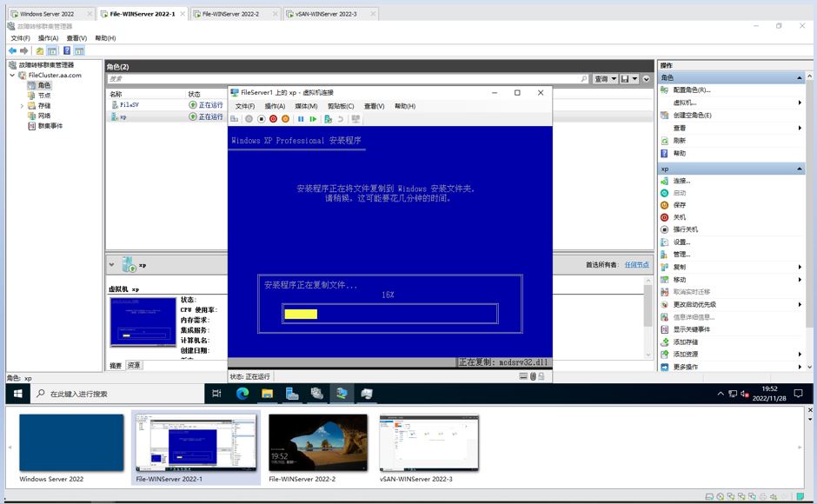Revert the virtual machine via the console toolbar
The image size is (817, 504).
click(340, 119)
